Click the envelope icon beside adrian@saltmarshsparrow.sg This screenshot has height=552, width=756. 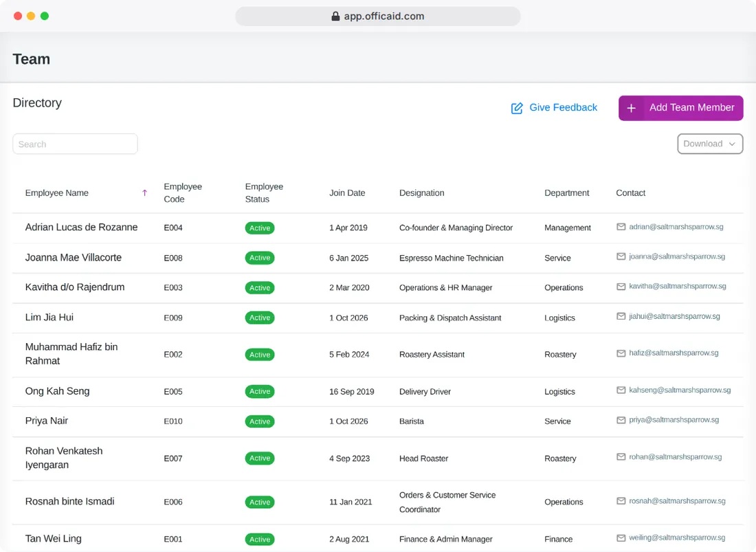pos(621,227)
